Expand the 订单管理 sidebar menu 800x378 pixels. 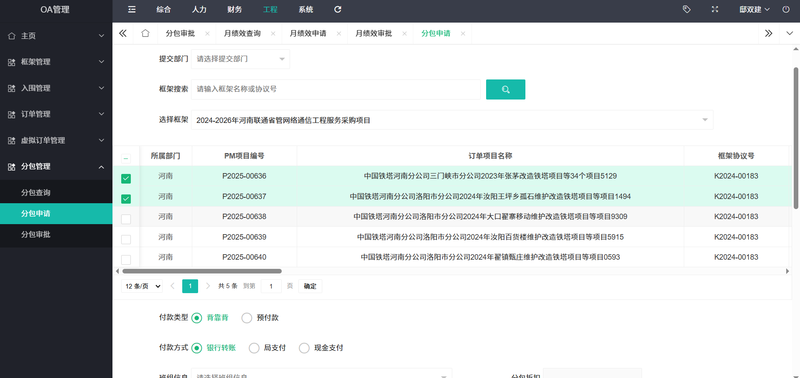tap(56, 114)
